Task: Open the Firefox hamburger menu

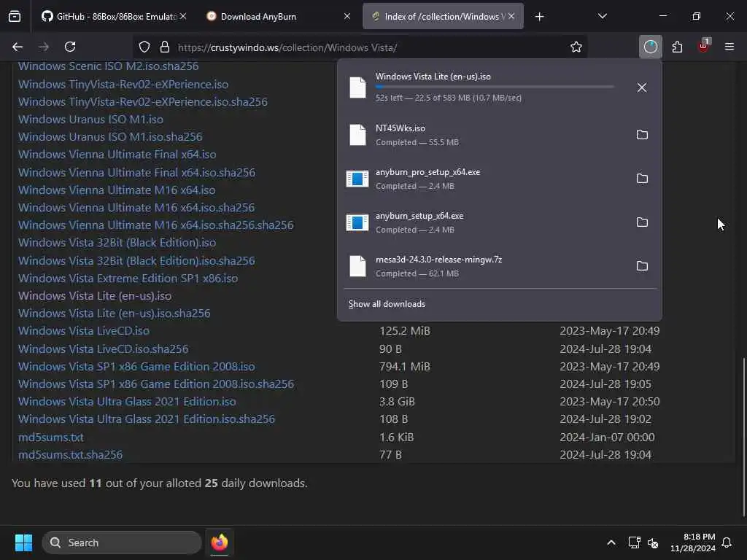Action: 729,47
